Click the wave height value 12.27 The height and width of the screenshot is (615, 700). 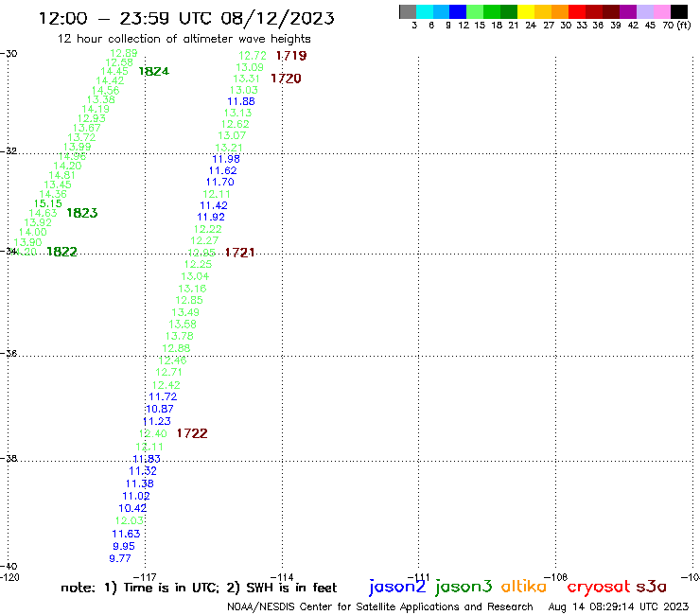tap(204, 240)
